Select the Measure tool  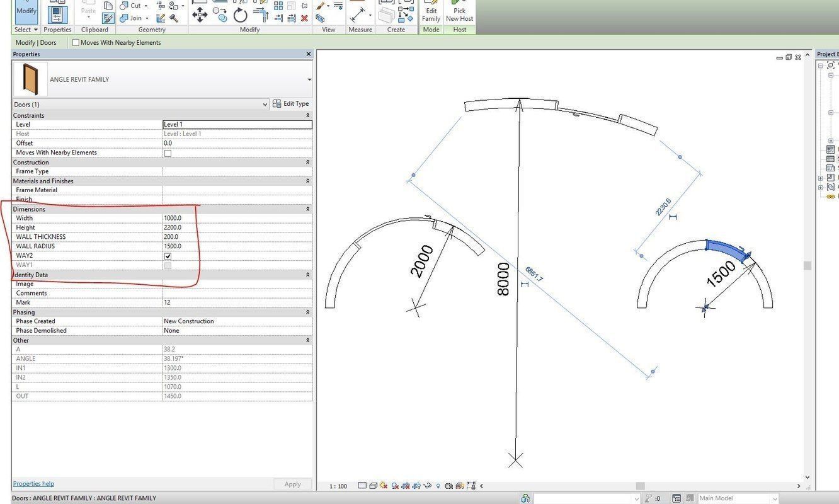point(357,14)
